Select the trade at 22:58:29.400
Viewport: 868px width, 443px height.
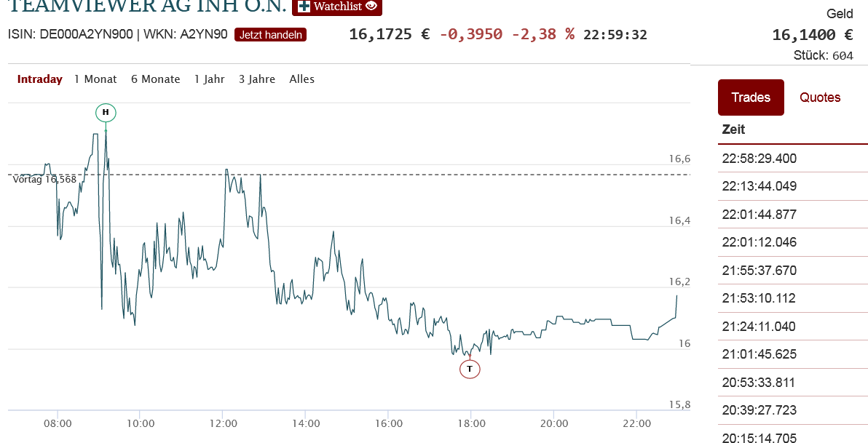tap(759, 159)
